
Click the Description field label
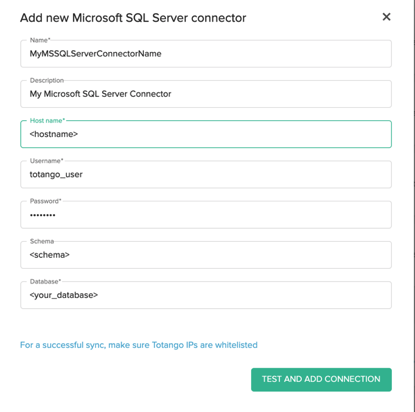click(47, 80)
